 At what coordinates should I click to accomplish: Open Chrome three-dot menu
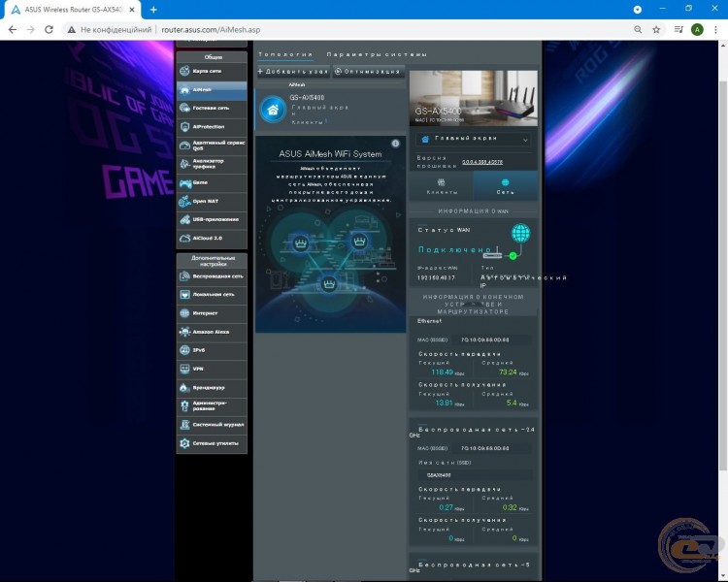click(715, 30)
